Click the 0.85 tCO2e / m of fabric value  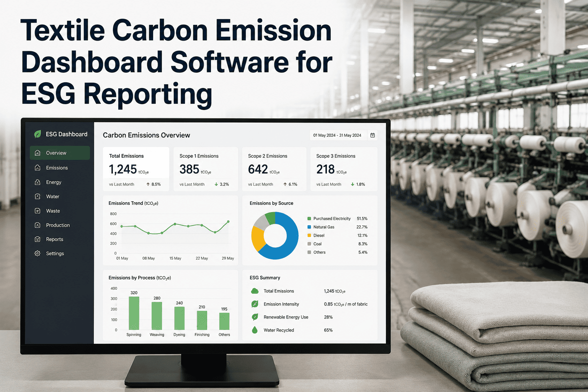[x=346, y=304]
